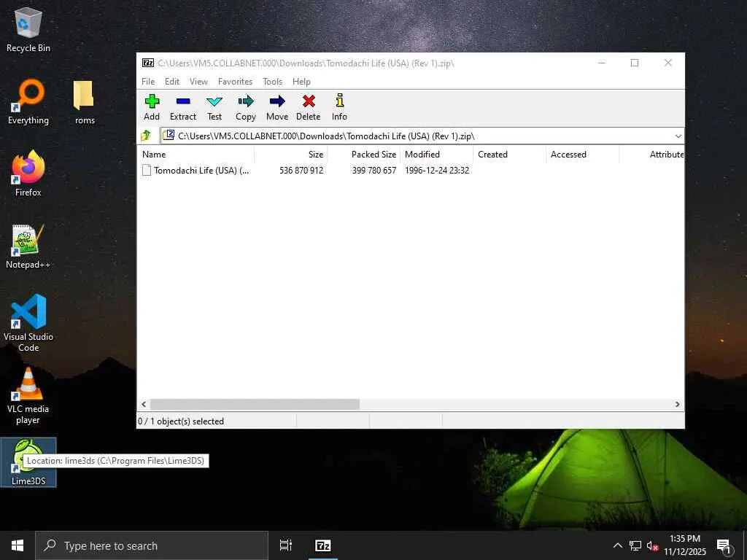
Task: Click inside the archive path field
Action: pyautogui.click(x=422, y=136)
